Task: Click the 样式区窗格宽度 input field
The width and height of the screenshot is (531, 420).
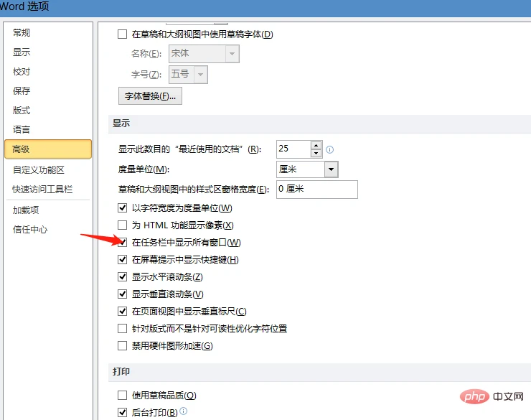Action: pyautogui.click(x=317, y=189)
